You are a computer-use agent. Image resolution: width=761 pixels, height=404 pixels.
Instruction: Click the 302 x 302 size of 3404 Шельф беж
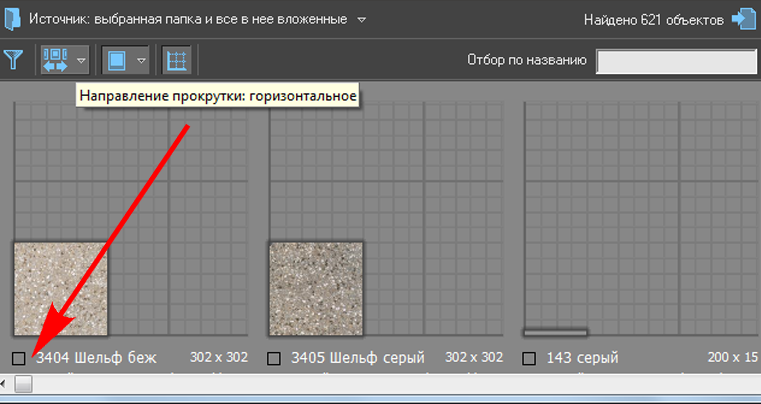(219, 357)
